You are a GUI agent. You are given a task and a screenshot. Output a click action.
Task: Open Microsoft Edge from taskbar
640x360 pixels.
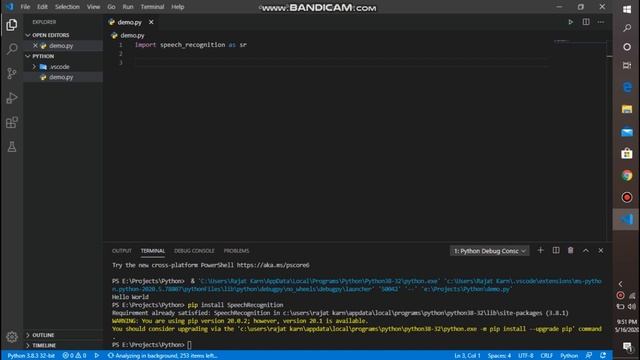coord(627,87)
